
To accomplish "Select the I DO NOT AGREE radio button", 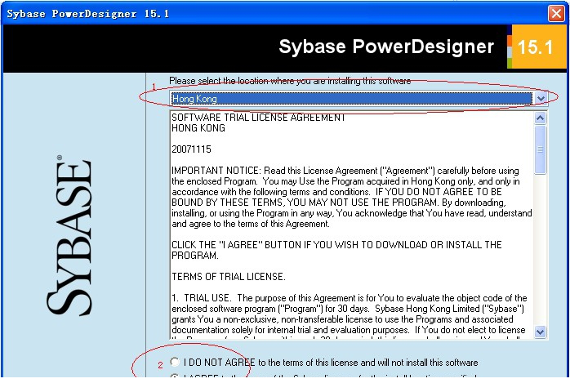I will [x=175, y=362].
